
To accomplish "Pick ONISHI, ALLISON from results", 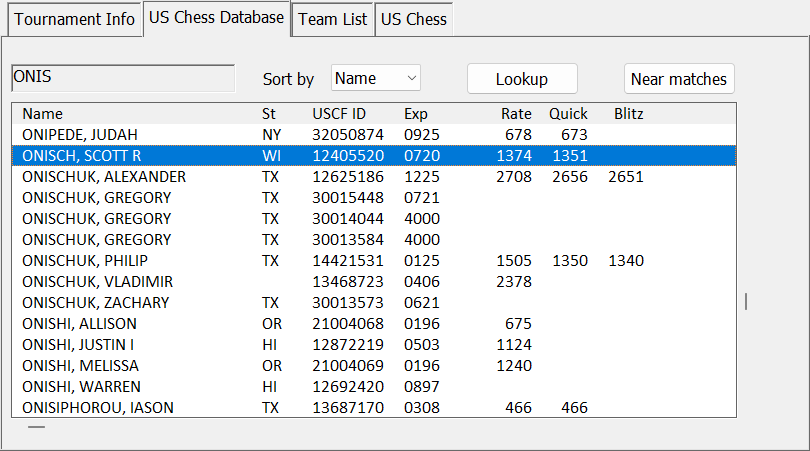I will (79, 324).
